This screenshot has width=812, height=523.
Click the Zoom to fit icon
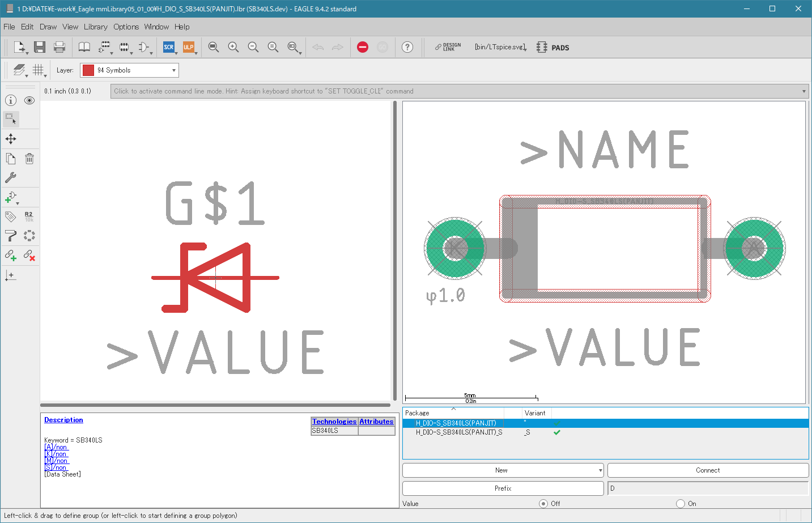pos(214,47)
